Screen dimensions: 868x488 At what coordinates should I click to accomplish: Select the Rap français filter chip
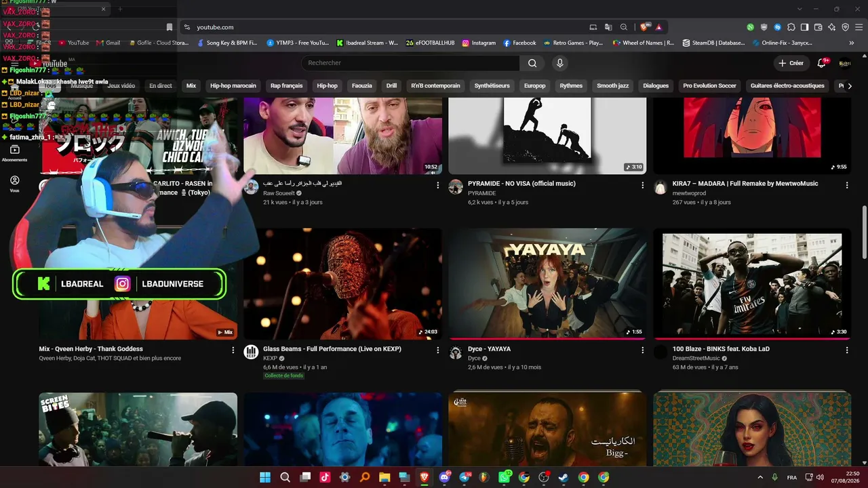click(287, 86)
